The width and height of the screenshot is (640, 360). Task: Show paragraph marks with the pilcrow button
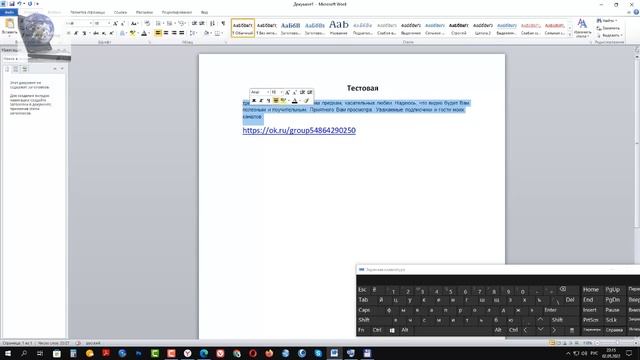coord(223,24)
